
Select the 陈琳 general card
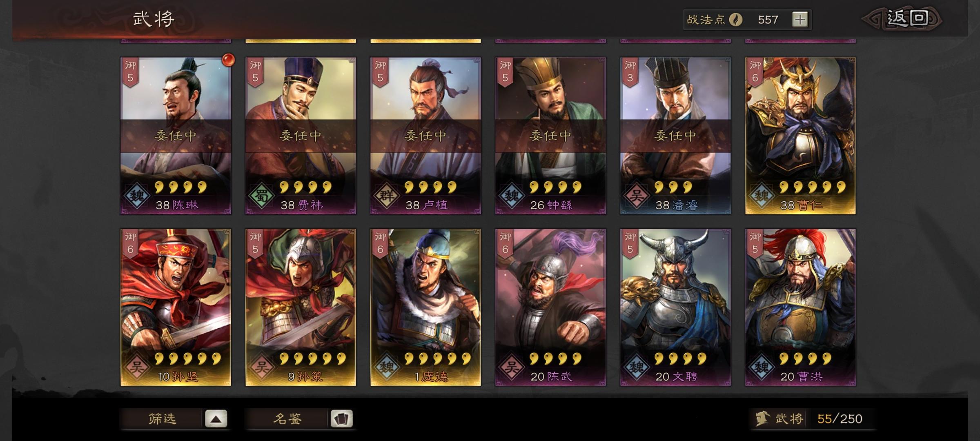(176, 136)
